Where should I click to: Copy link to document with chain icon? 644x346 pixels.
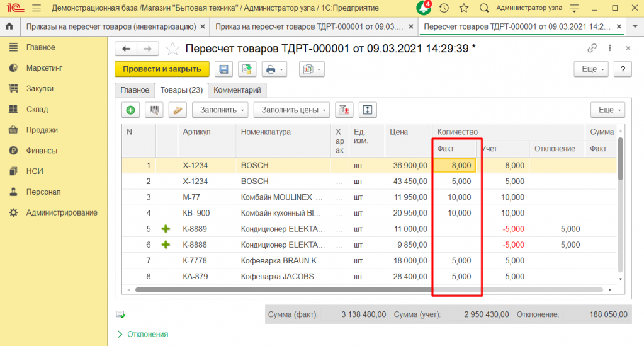pyautogui.click(x=592, y=48)
